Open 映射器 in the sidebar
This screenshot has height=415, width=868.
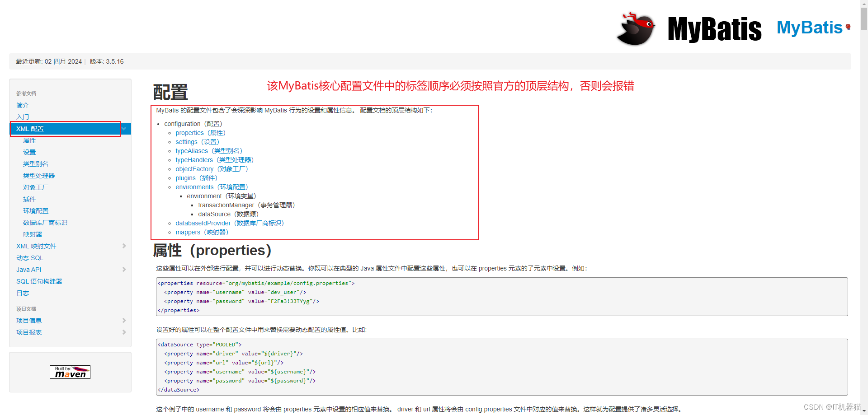tap(33, 234)
